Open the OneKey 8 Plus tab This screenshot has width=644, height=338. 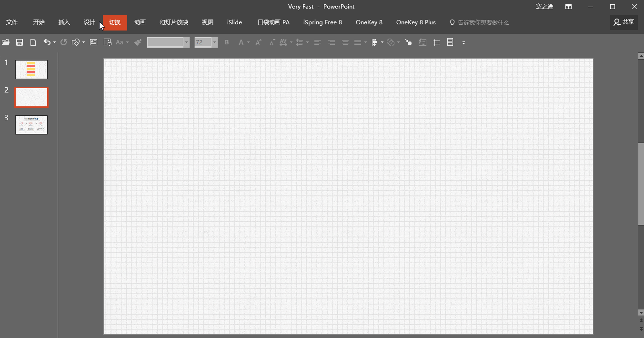[416, 22]
